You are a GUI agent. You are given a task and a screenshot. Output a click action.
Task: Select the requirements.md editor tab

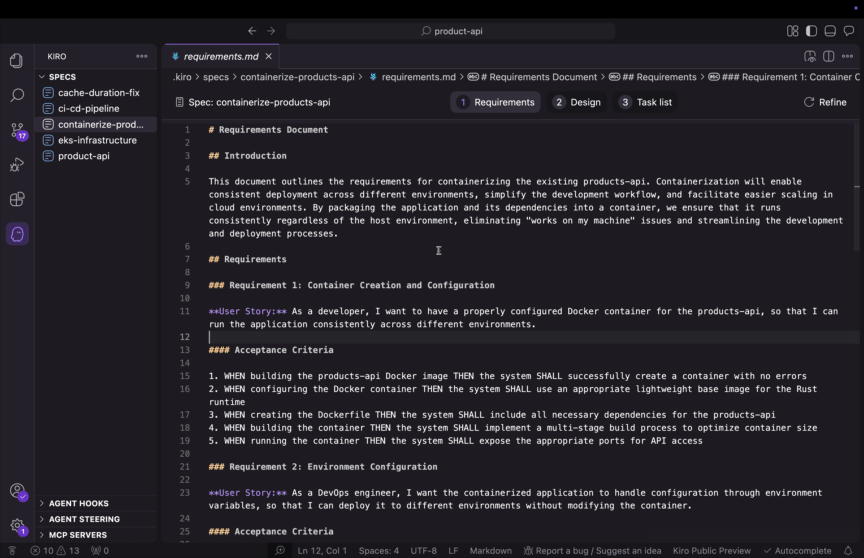coord(221,56)
